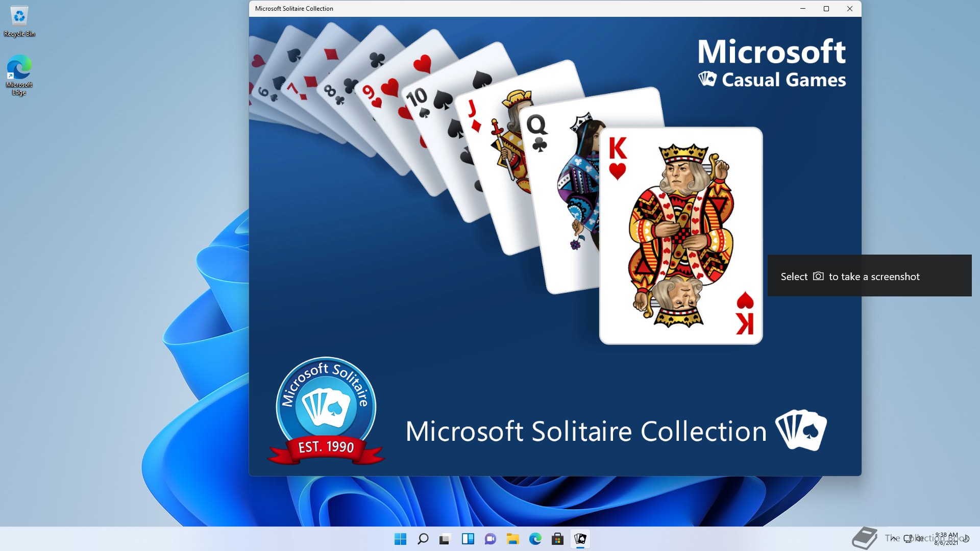The width and height of the screenshot is (980, 551).
Task: Launch Chat from the taskbar
Action: tap(491, 539)
